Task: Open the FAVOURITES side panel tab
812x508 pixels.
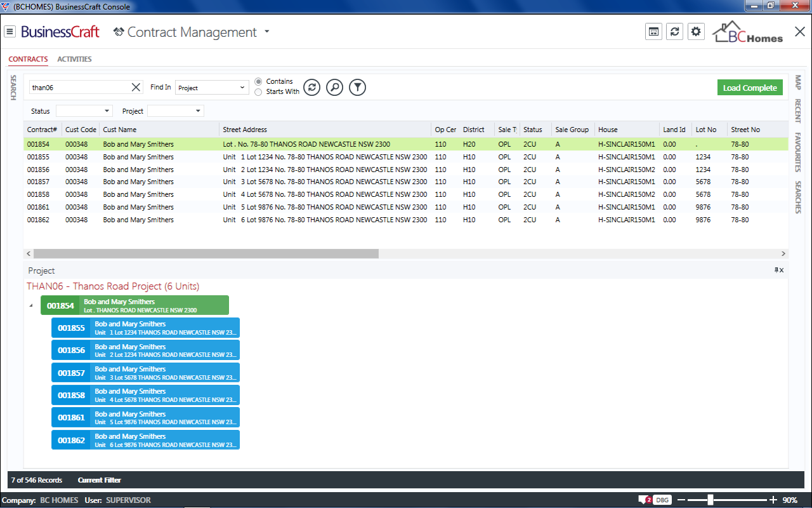Action: pyautogui.click(x=798, y=152)
